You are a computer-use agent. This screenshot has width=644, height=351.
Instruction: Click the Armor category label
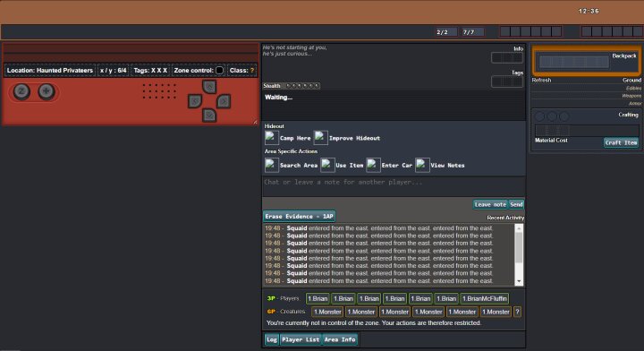pyautogui.click(x=635, y=103)
